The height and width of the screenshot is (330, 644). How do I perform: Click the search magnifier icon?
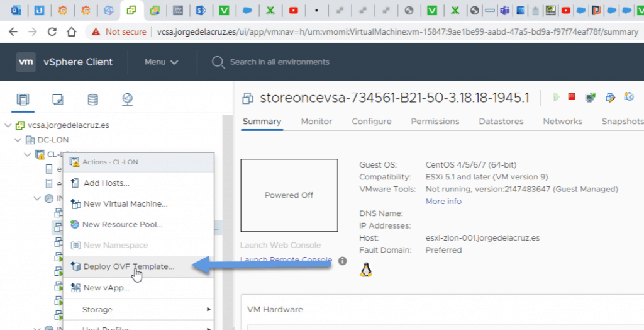coord(218,62)
